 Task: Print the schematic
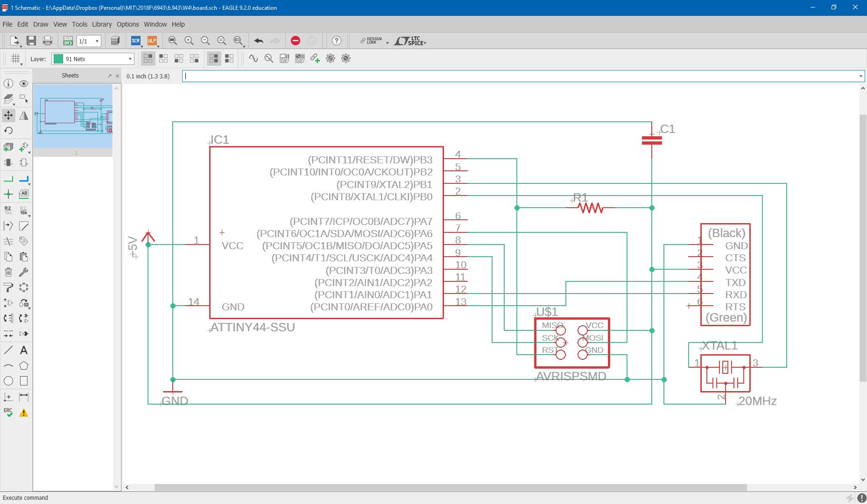pyautogui.click(x=48, y=41)
